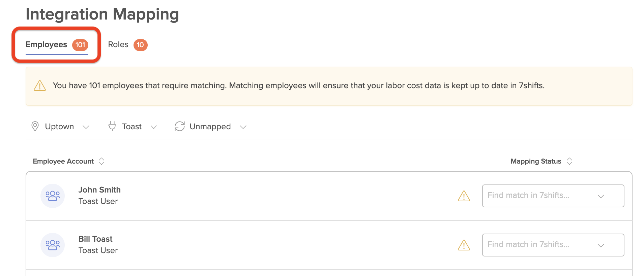644x276 pixels.
Task: Click the warning icon in the yellow banner
Action: pos(40,85)
